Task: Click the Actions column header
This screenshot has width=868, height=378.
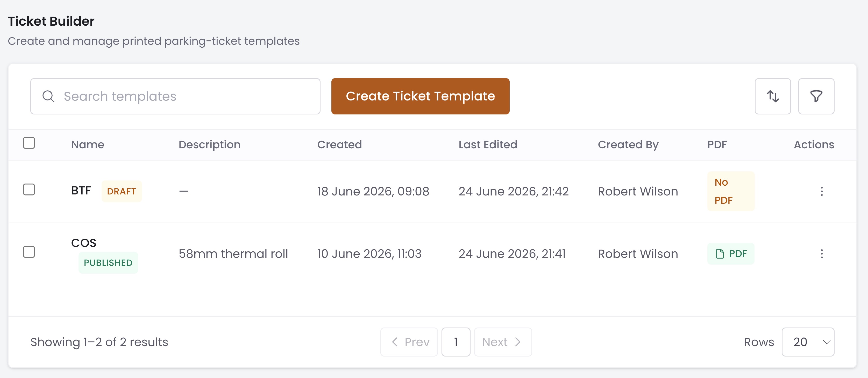Action: click(x=814, y=144)
